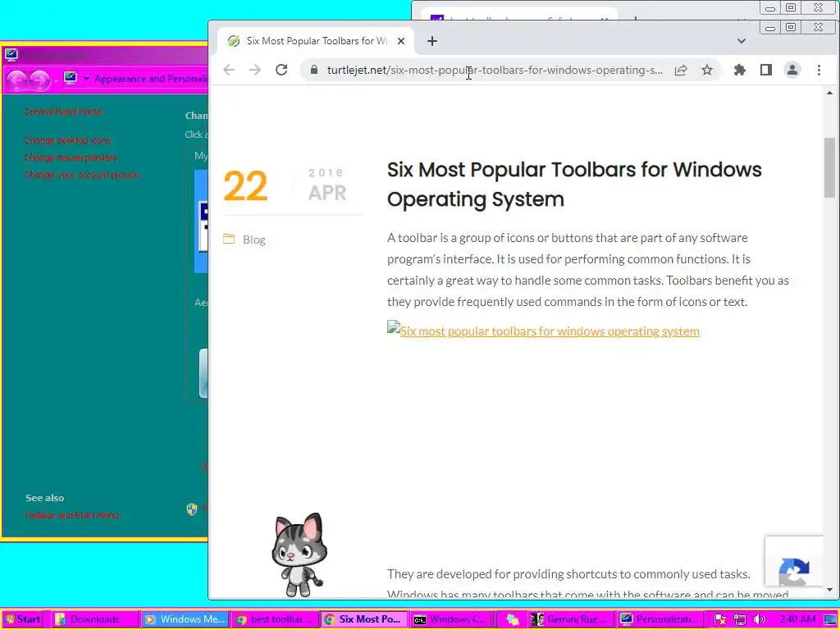Viewport: 840px width, 630px height.
Task: Share this page icon in address bar
Action: pos(680,71)
